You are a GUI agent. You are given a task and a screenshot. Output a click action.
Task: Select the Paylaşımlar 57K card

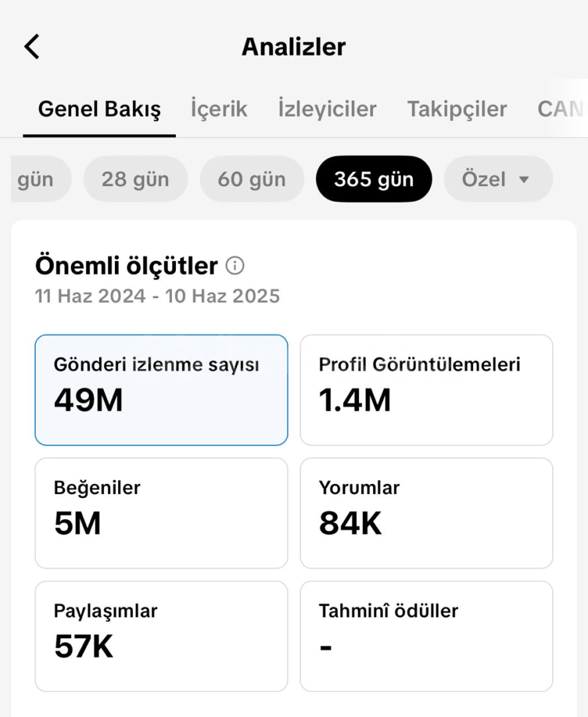pyautogui.click(x=161, y=636)
